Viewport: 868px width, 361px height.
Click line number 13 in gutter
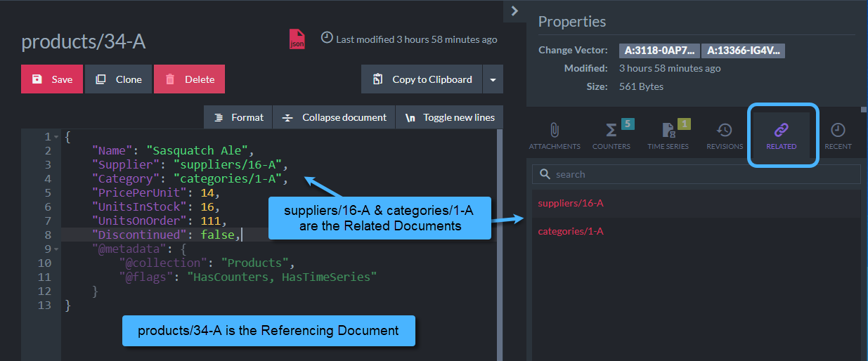tap(45, 305)
